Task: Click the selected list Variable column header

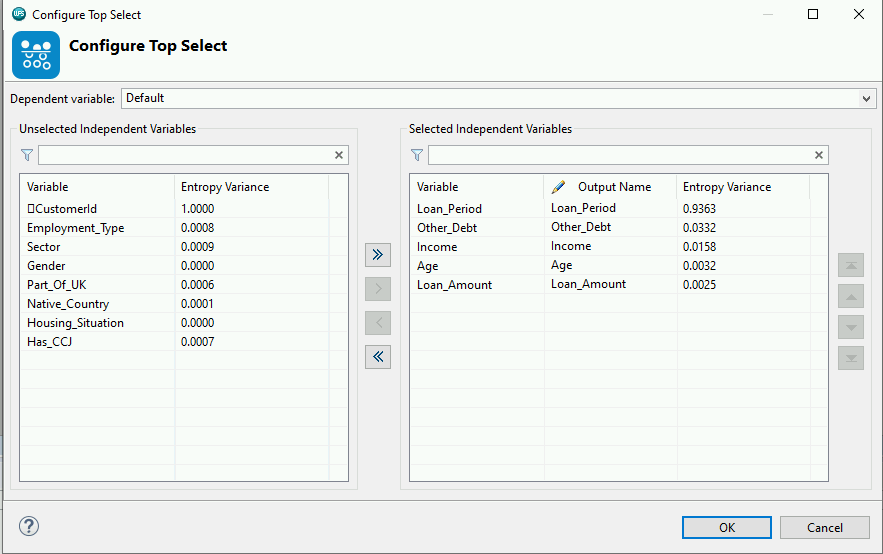Action: (x=477, y=187)
